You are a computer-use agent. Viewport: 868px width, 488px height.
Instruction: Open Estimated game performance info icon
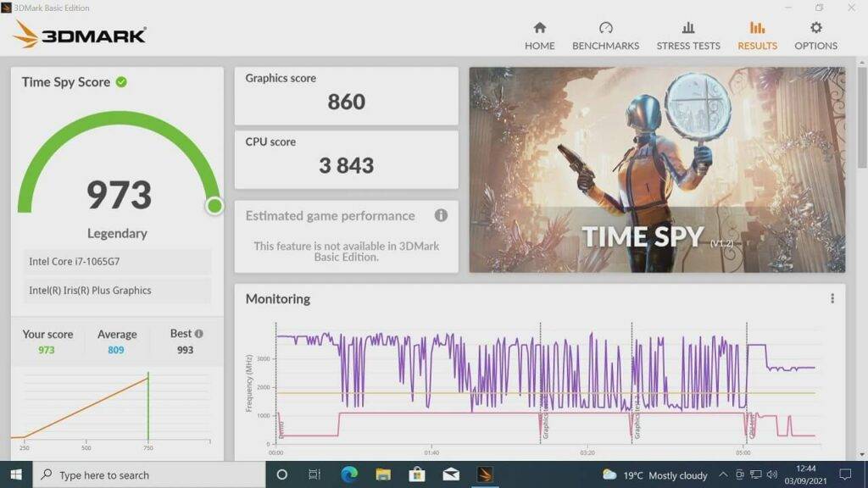point(441,215)
